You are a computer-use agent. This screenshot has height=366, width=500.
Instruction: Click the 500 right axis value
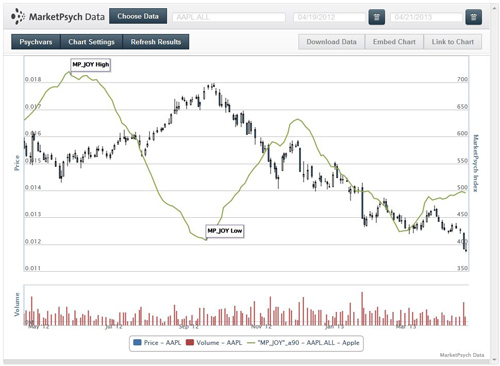pyautogui.click(x=462, y=187)
